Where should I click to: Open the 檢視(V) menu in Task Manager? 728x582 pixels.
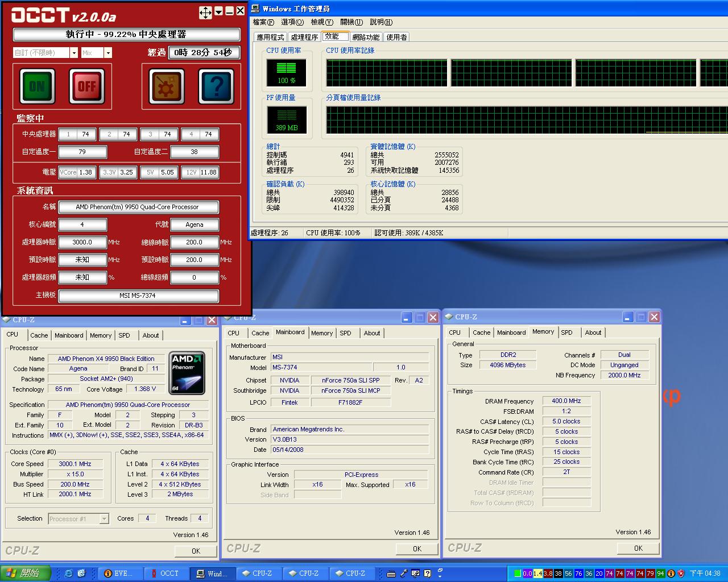pos(322,22)
